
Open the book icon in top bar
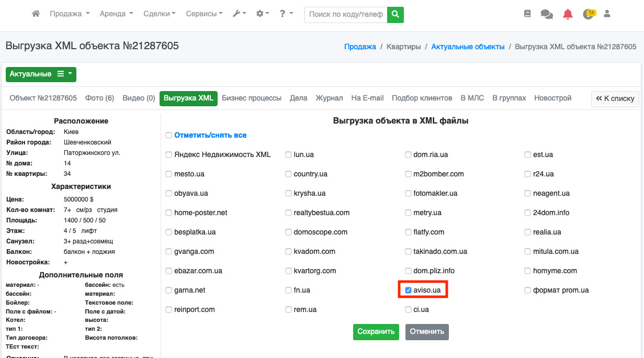[527, 14]
